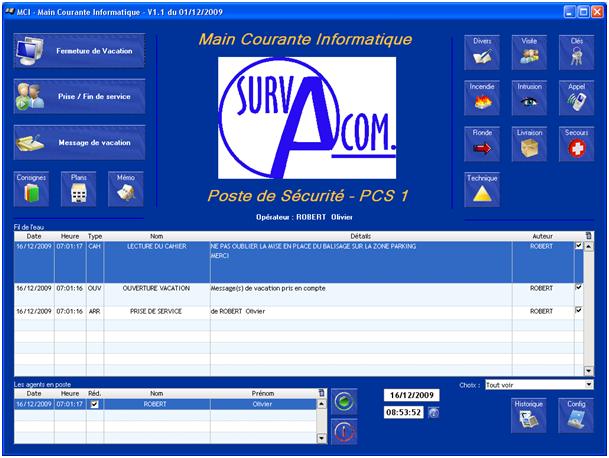This screenshot has width=609, height=458.
Task: Log an Appel phone call
Action: pos(576,98)
